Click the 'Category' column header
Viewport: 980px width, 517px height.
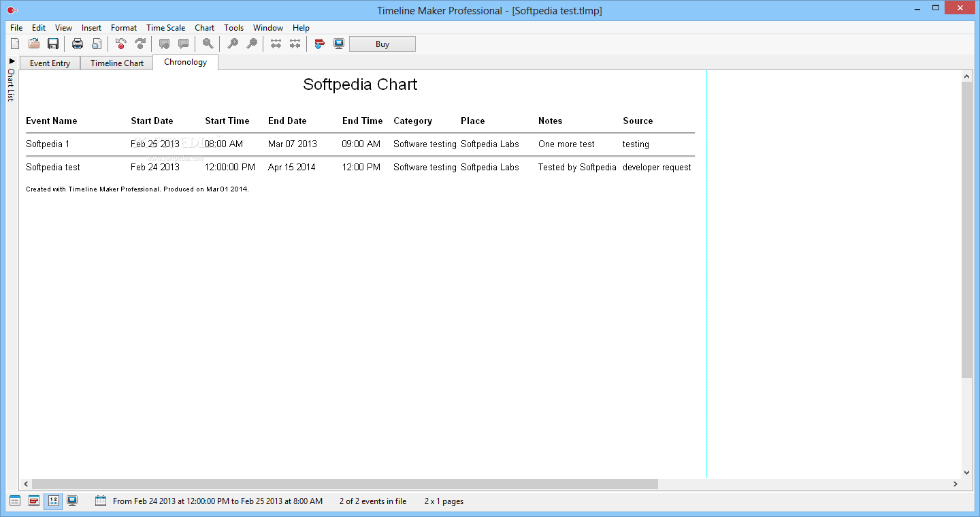coord(412,121)
